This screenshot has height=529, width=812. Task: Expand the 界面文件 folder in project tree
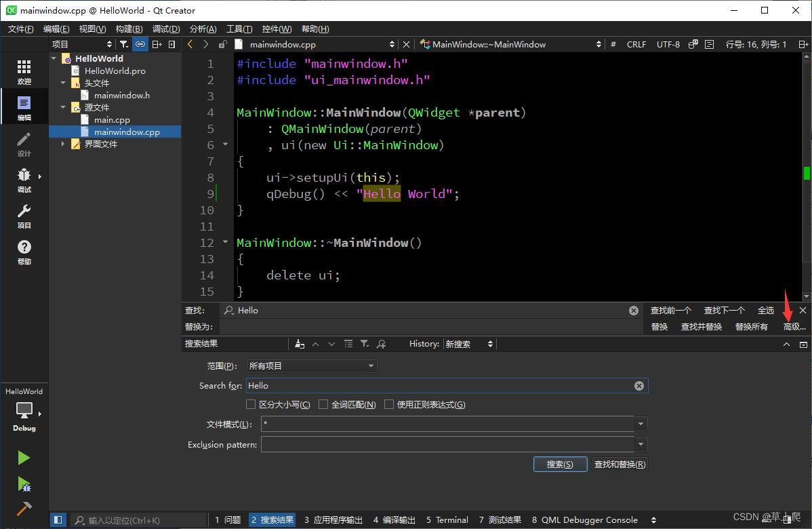point(62,144)
